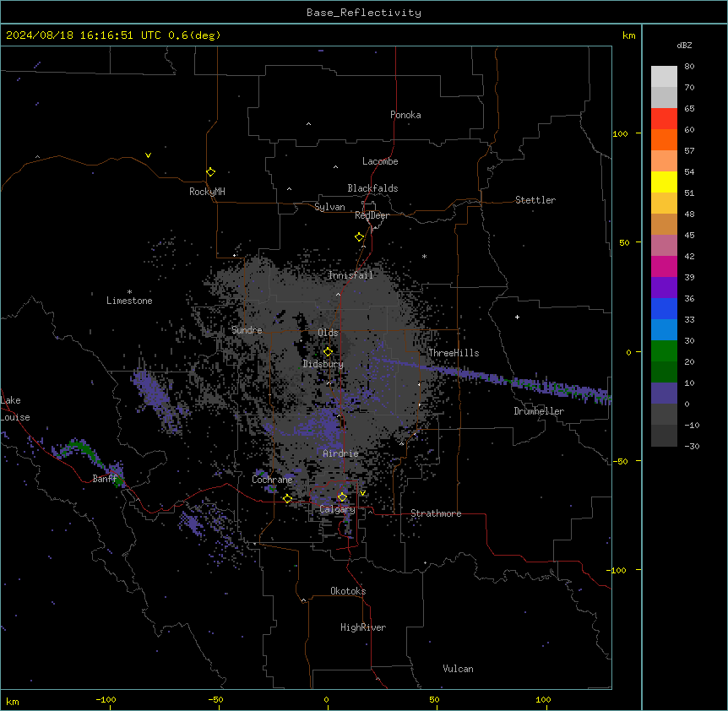
Task: Pick the red 60-65 dBZ legend swatch
Action: [664, 118]
